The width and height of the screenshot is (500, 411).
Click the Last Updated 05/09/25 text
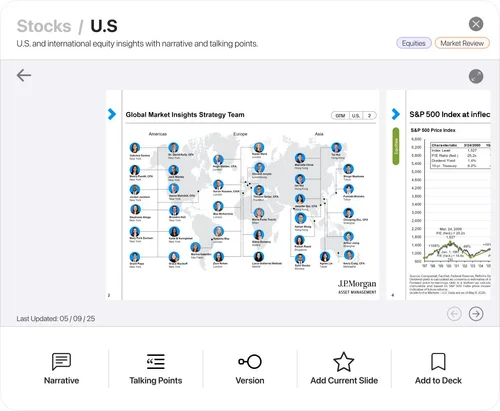tap(56, 319)
